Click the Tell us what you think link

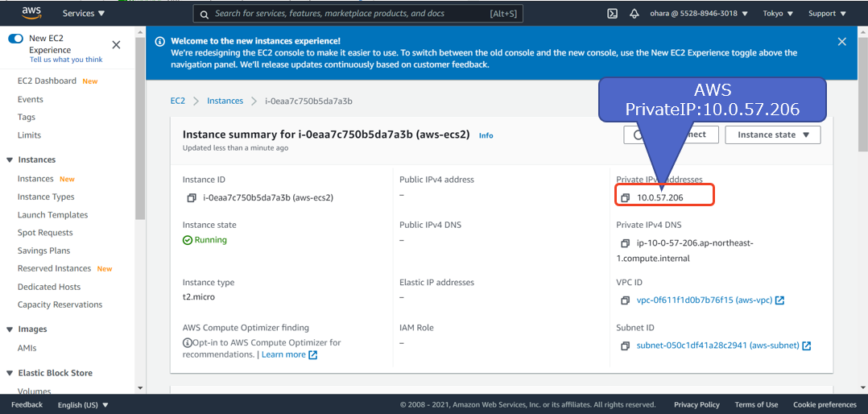coord(66,60)
